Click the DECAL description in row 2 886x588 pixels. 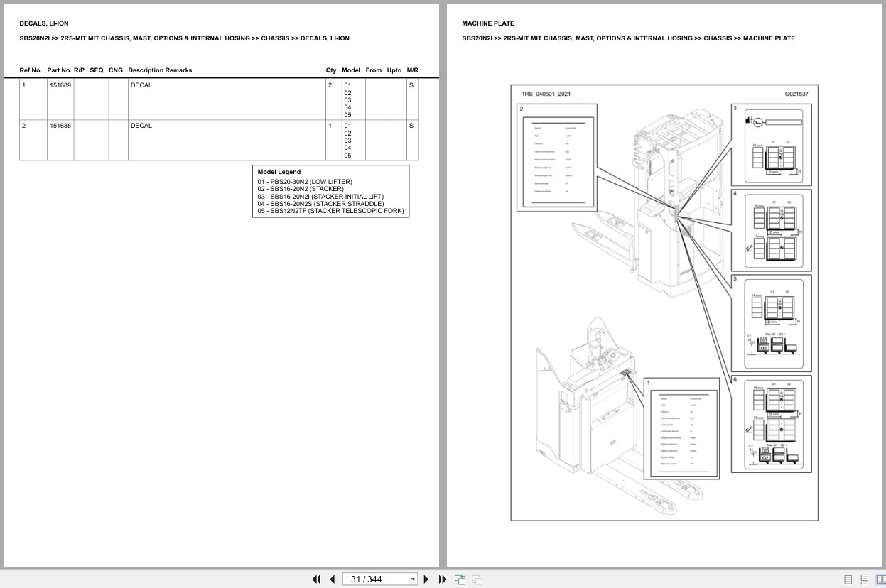coord(141,126)
